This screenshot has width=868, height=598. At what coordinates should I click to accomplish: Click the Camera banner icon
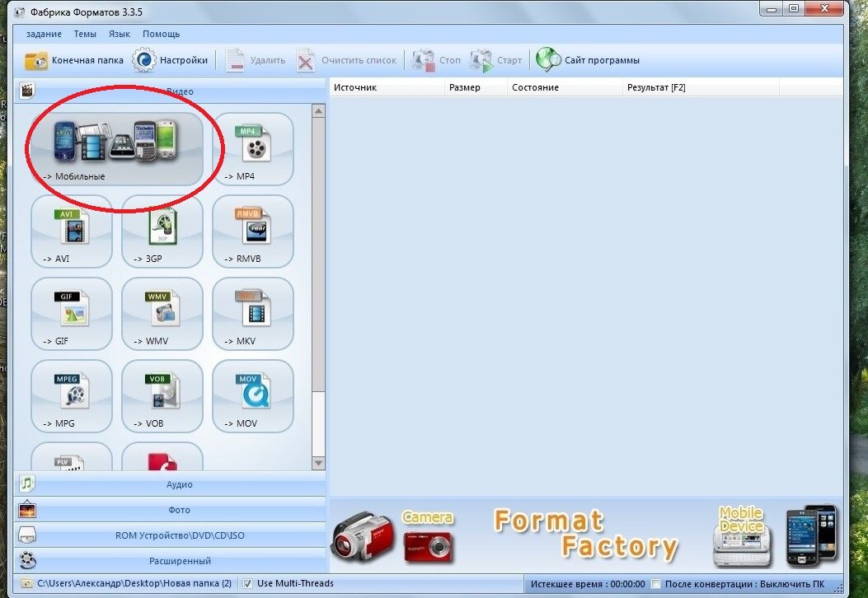click(428, 536)
